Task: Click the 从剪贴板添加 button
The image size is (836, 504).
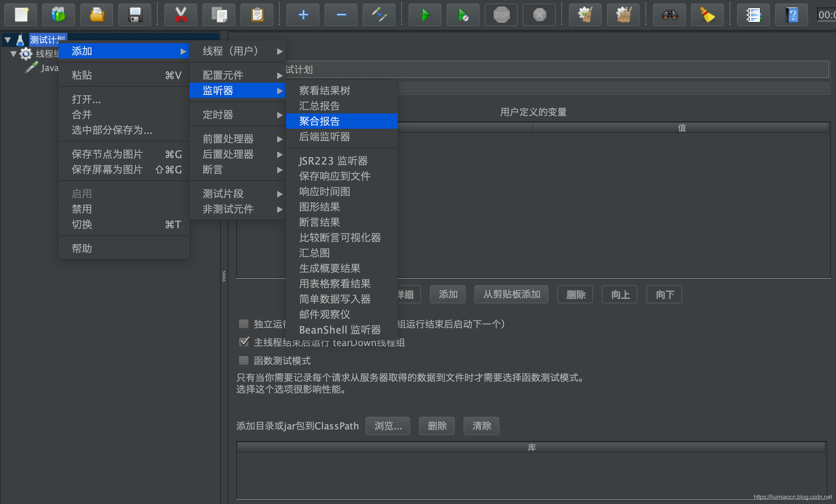Action: click(511, 294)
